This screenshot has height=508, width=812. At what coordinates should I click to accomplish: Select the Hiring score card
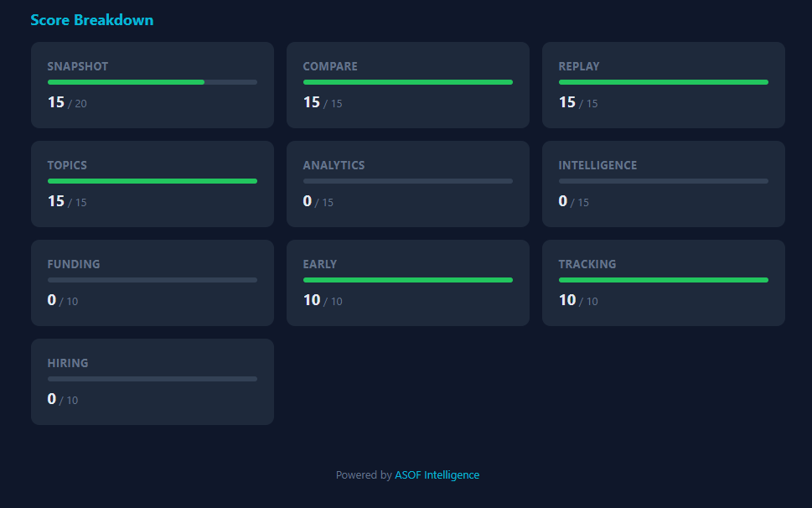tap(153, 382)
